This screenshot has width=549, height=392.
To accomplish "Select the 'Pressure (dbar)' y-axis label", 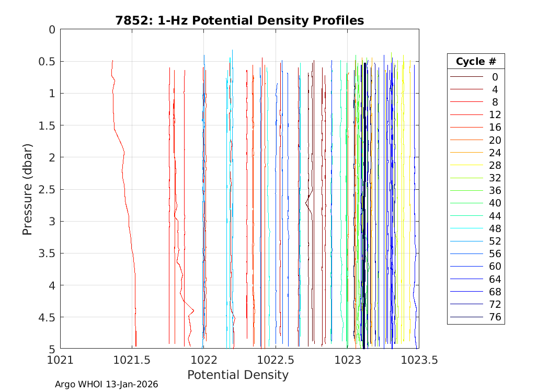I will coord(28,189).
